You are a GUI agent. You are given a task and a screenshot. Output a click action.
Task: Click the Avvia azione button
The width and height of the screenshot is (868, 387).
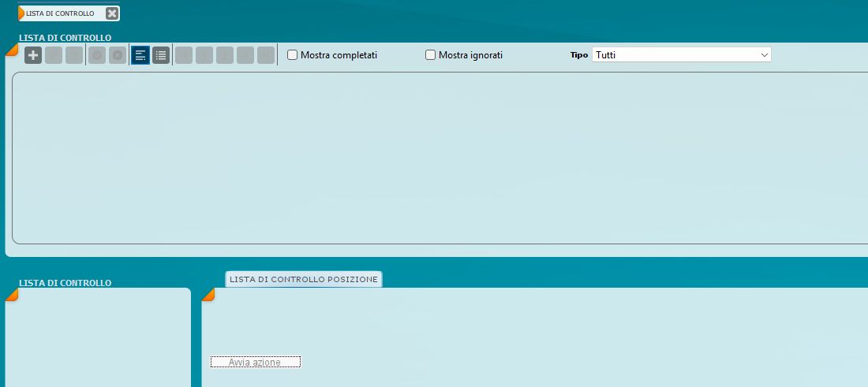click(255, 362)
